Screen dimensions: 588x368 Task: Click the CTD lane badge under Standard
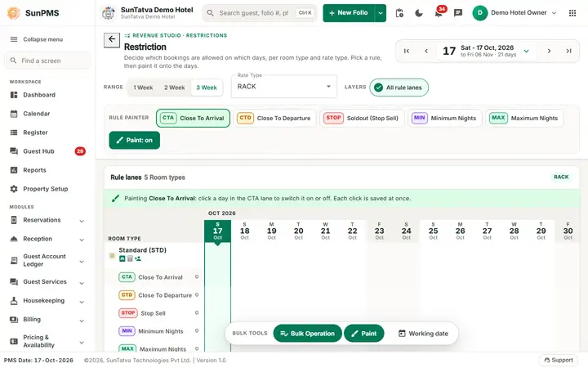127,295
